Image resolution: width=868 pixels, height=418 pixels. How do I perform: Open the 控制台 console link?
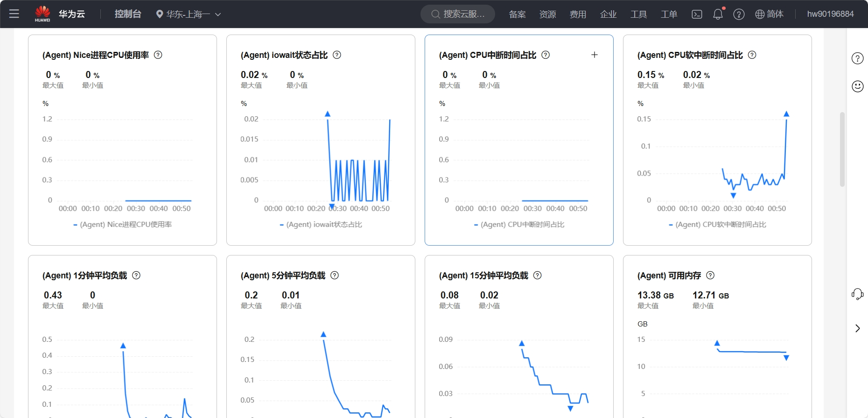[128, 14]
